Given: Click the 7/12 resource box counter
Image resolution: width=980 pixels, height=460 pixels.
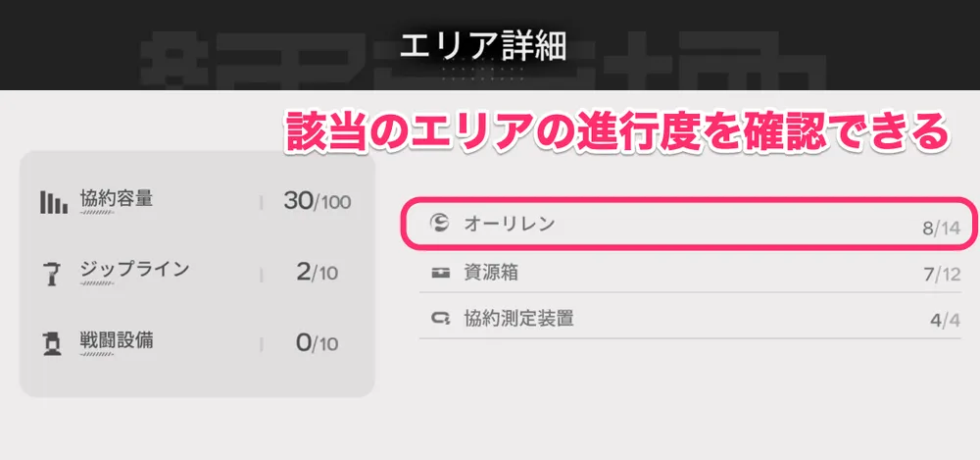Looking at the screenshot, I should pyautogui.click(x=940, y=276).
